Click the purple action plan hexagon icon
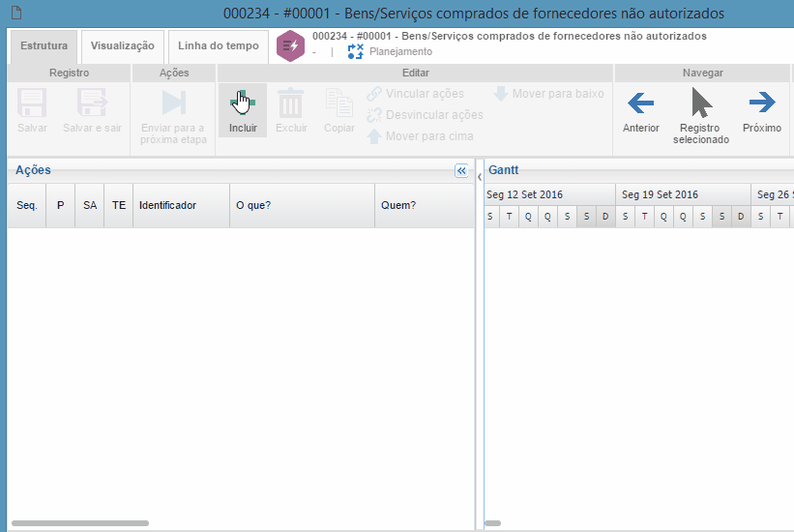 [x=290, y=45]
